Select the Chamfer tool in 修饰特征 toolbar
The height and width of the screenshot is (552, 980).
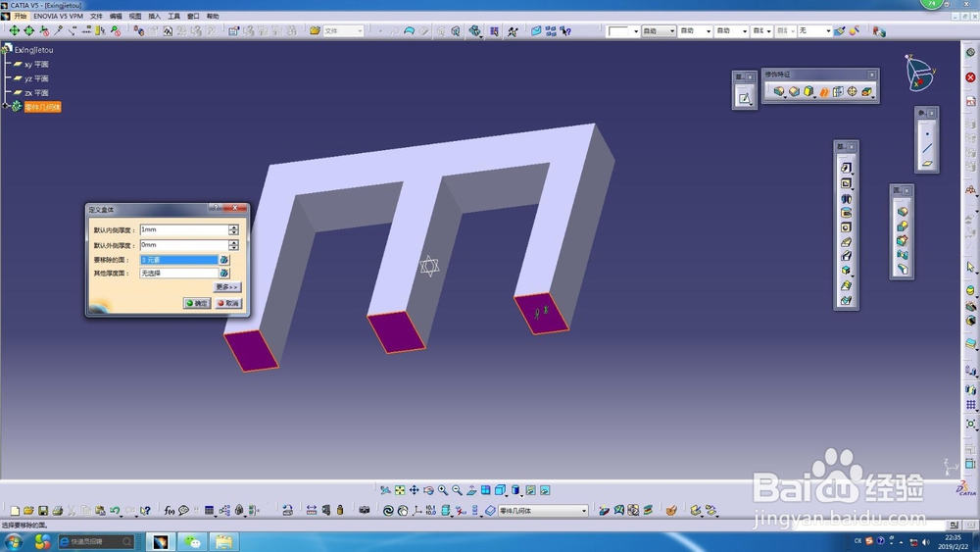point(794,92)
